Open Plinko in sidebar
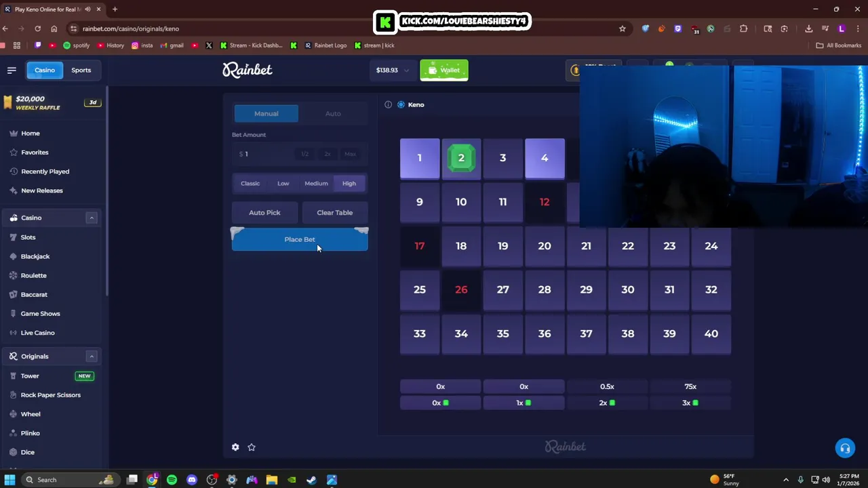Viewport: 868px width, 488px height. click(31, 433)
